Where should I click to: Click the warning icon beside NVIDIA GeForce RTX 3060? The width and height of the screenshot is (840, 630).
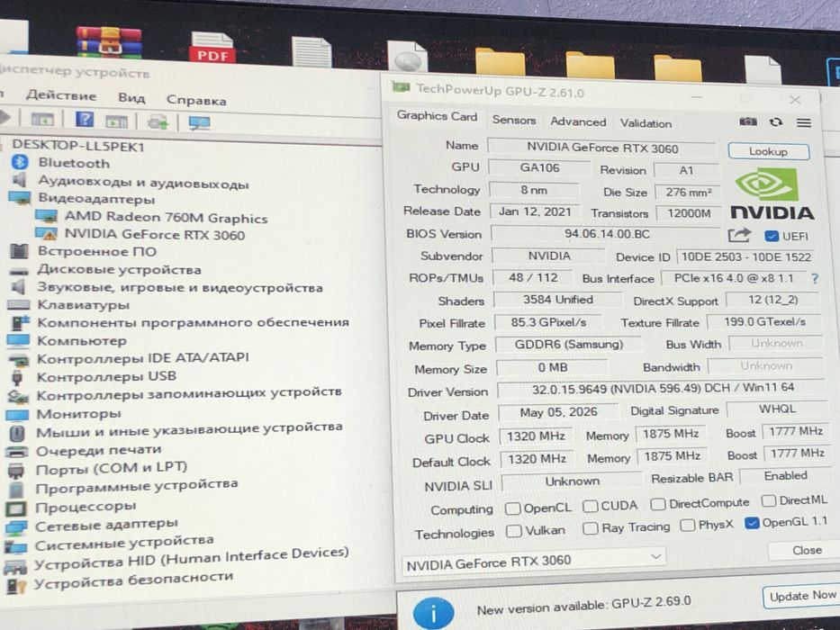pos(46,234)
